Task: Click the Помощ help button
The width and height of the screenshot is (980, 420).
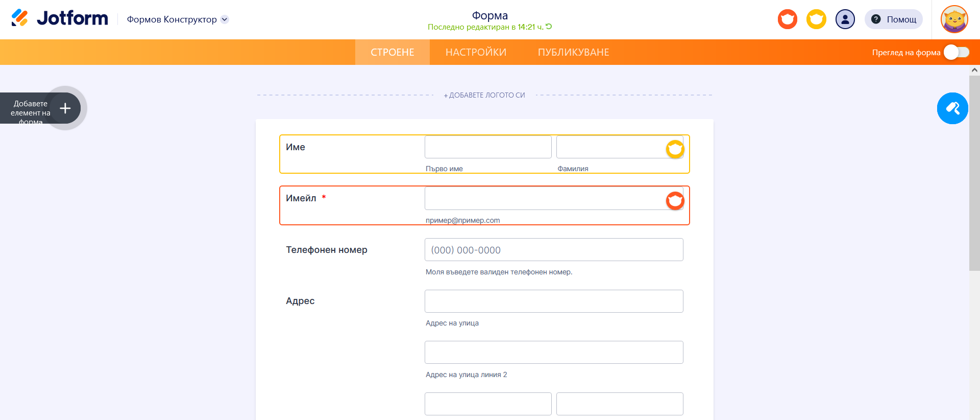Action: (x=894, y=19)
